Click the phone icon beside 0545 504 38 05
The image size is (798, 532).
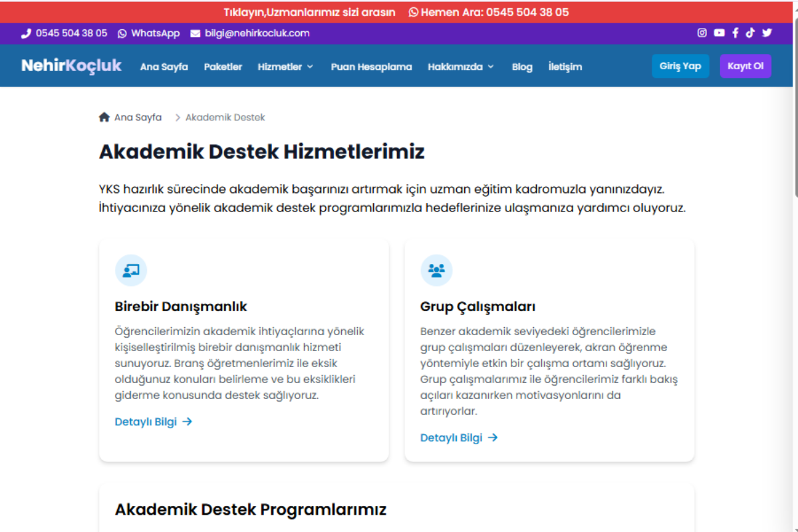[26, 33]
